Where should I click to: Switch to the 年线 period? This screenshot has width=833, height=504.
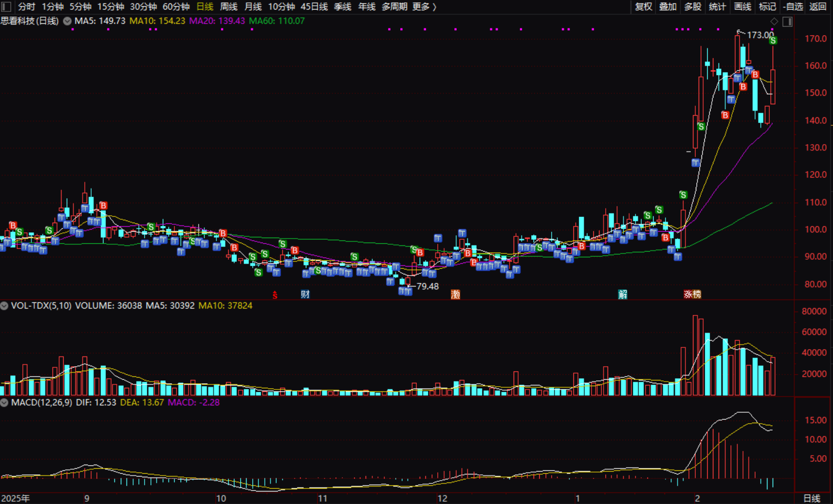coord(367,7)
